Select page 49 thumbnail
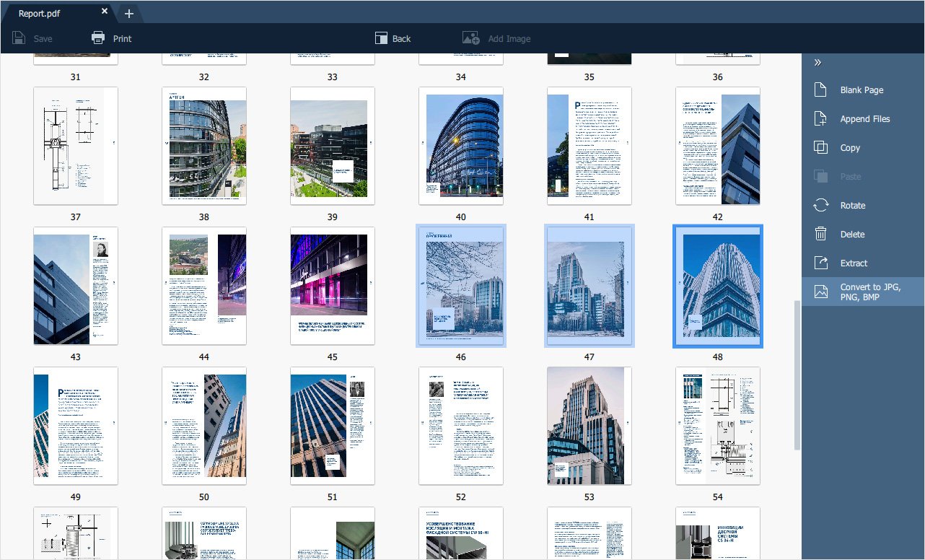This screenshot has width=925, height=560. pyautogui.click(x=76, y=426)
